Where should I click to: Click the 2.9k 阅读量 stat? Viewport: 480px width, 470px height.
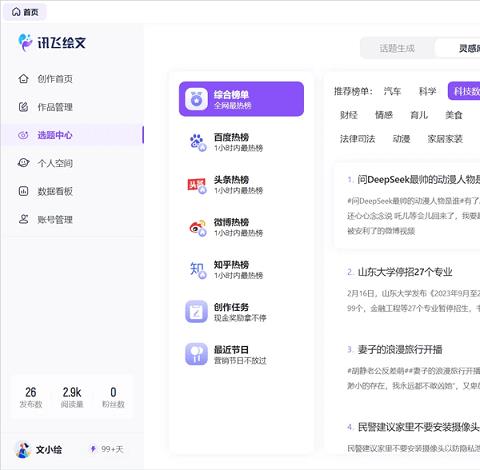click(x=72, y=397)
